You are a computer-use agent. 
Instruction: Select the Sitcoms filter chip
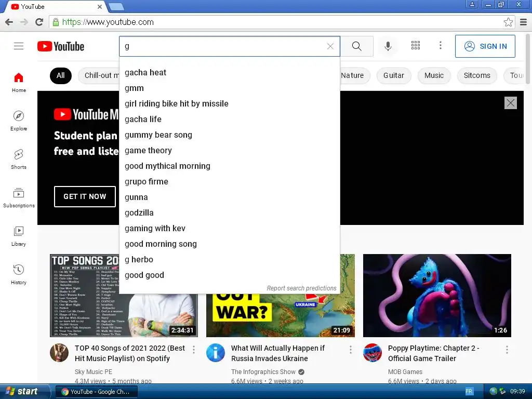point(477,75)
